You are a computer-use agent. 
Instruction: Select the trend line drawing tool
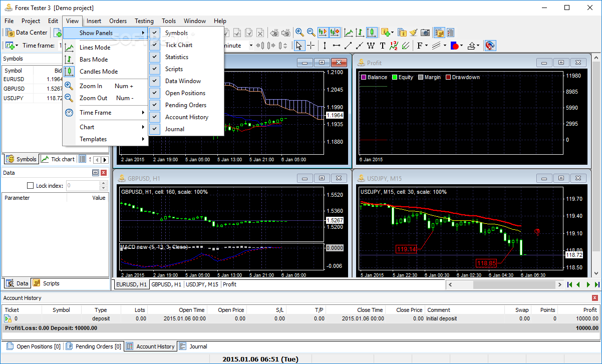coord(348,46)
